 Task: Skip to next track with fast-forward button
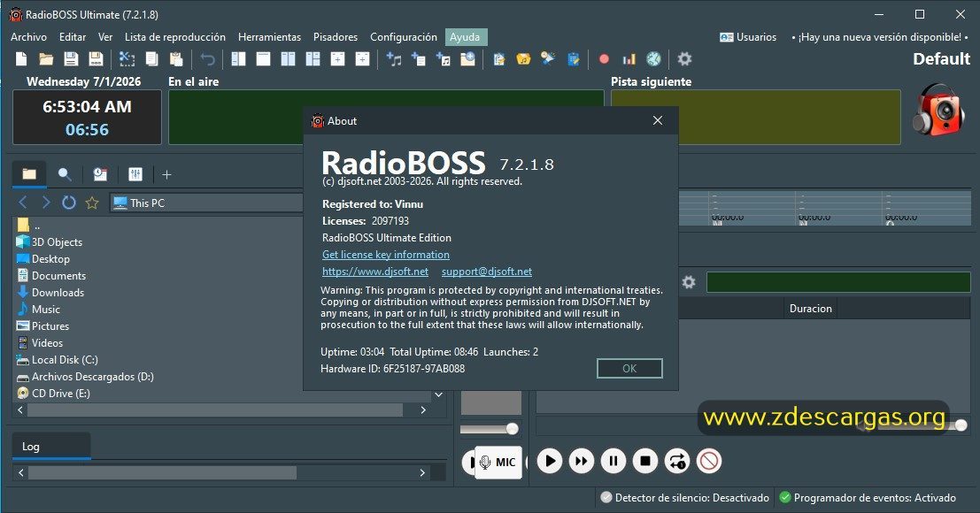(582, 461)
